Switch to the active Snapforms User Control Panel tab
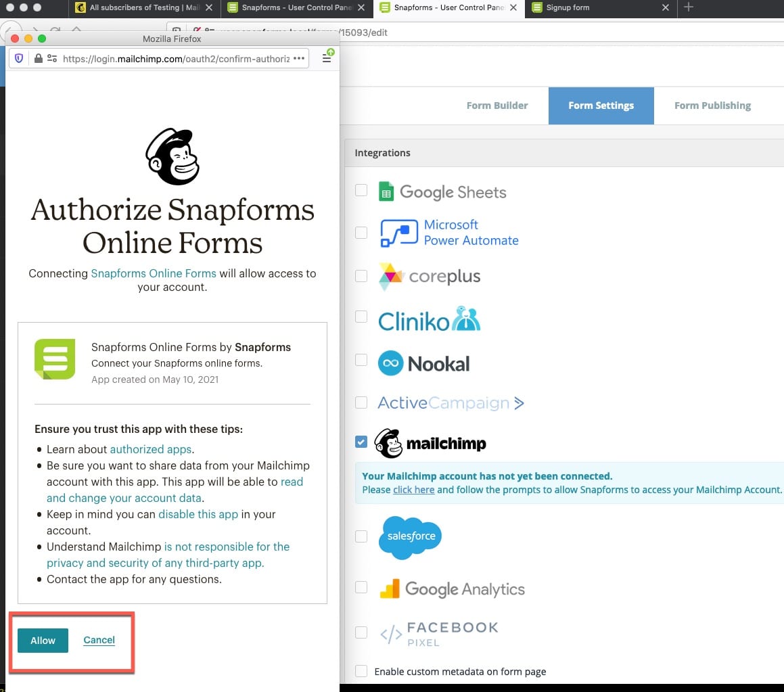Image resolution: width=784 pixels, height=692 pixels. [x=448, y=7]
